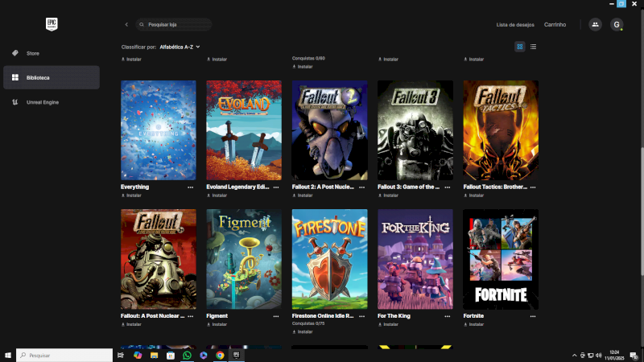Image resolution: width=644 pixels, height=362 pixels.
Task: Open three-dot menu for Fortnite
Action: pos(533,316)
